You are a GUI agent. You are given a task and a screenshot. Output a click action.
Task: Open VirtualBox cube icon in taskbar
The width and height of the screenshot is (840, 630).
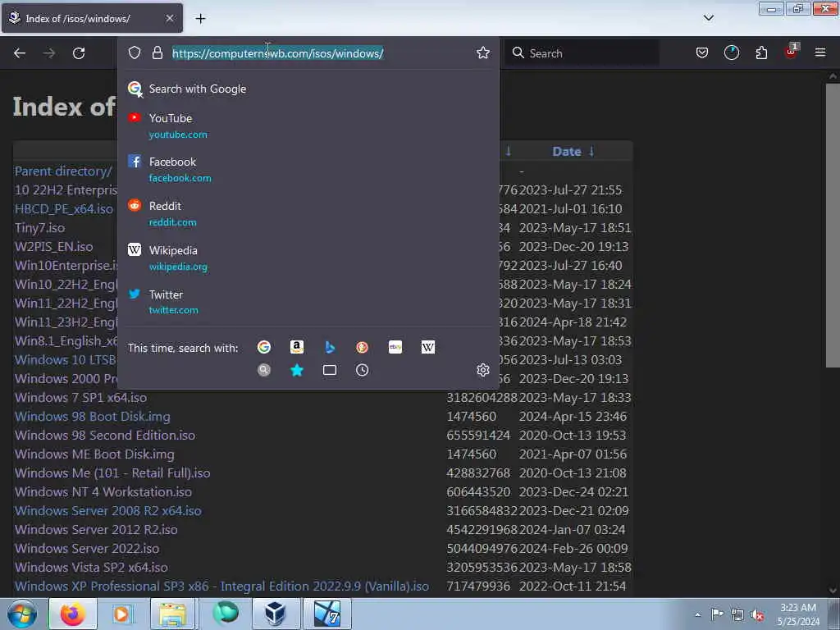[x=275, y=614]
